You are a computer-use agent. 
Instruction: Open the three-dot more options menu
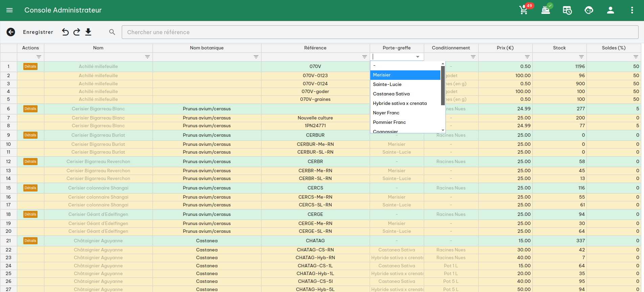(632, 10)
